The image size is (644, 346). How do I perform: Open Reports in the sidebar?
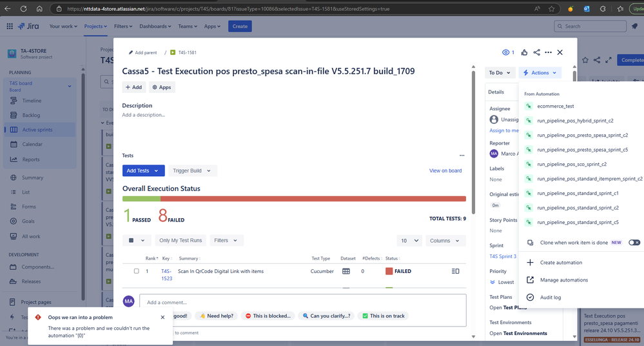click(31, 159)
